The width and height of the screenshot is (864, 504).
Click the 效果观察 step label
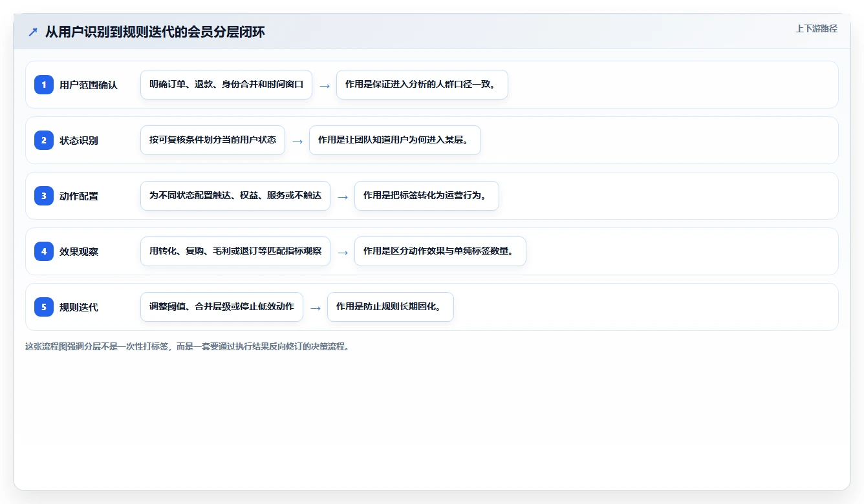click(79, 252)
